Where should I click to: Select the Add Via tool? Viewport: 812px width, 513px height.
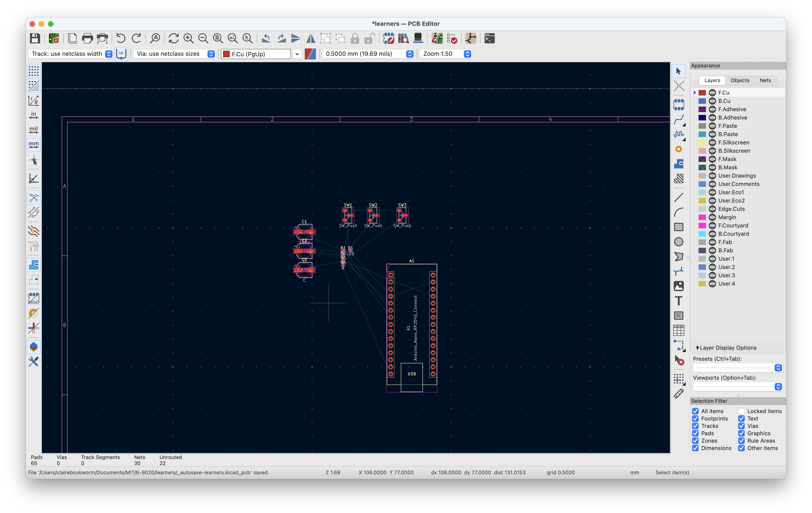click(679, 149)
